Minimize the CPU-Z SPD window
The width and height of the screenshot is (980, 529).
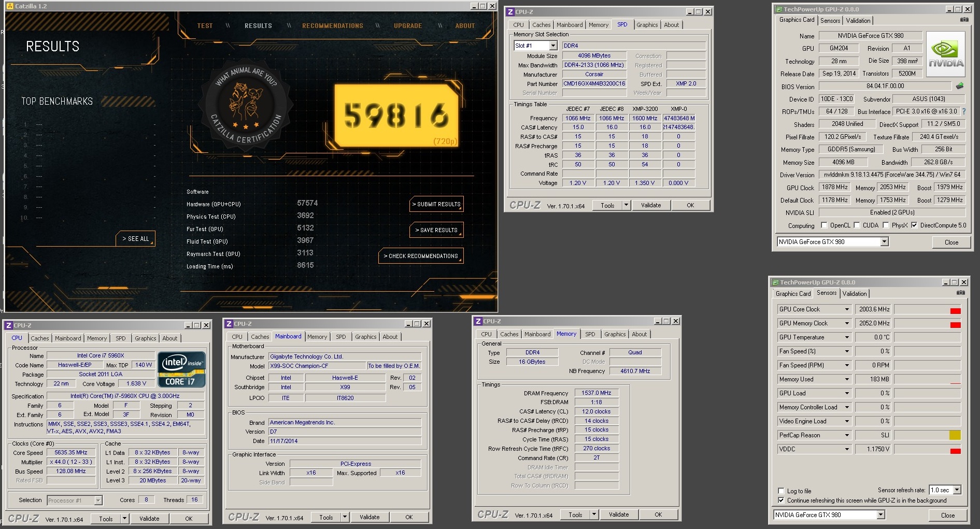690,12
